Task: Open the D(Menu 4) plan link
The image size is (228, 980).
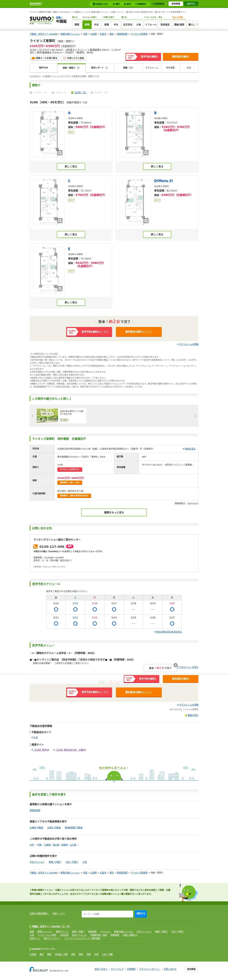Action: (x=163, y=181)
